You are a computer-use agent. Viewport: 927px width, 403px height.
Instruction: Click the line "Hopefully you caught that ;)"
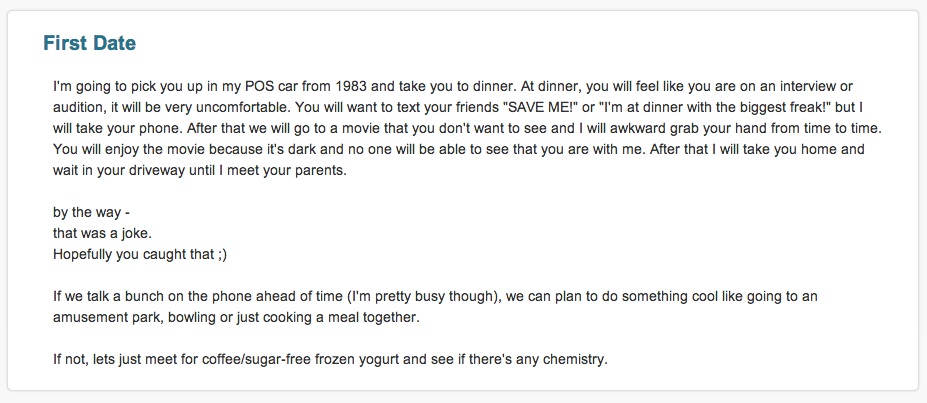point(140,255)
